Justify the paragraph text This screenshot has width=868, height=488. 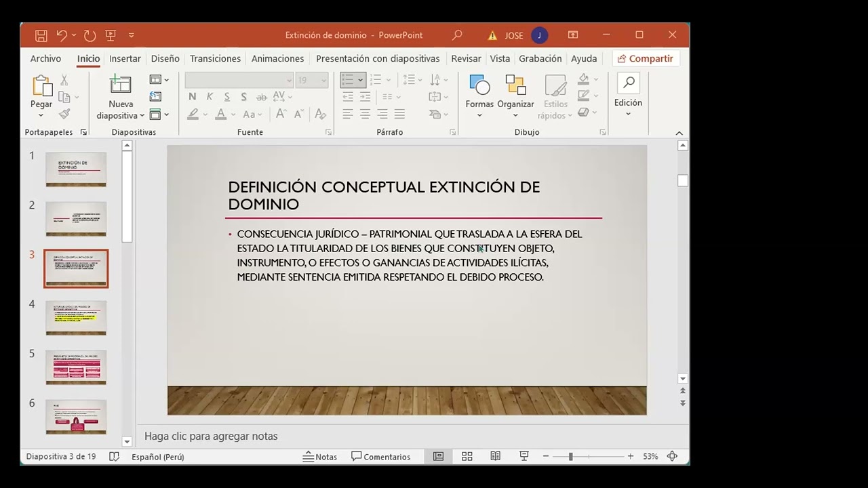(399, 115)
